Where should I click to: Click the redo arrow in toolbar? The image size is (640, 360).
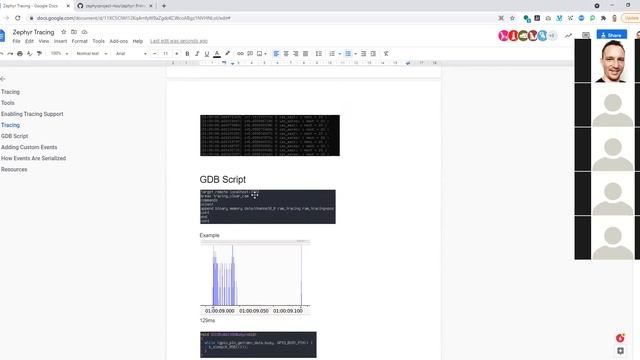(x=10, y=53)
